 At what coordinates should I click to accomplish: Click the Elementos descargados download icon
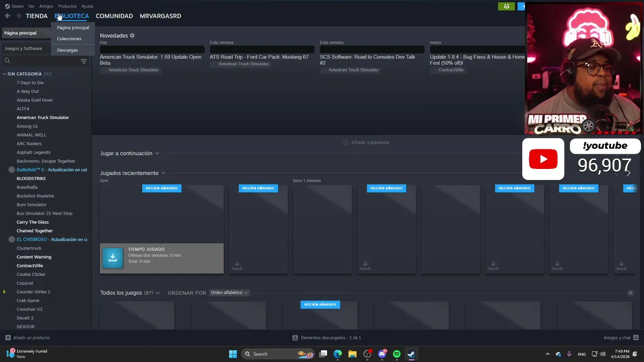(x=295, y=338)
